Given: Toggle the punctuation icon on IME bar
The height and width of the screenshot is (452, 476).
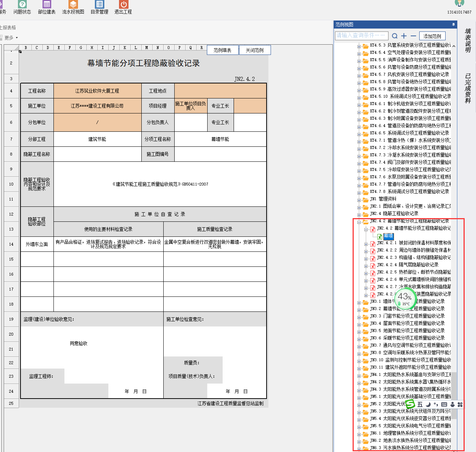Looking at the screenshot, I should pyautogui.click(x=436, y=404).
